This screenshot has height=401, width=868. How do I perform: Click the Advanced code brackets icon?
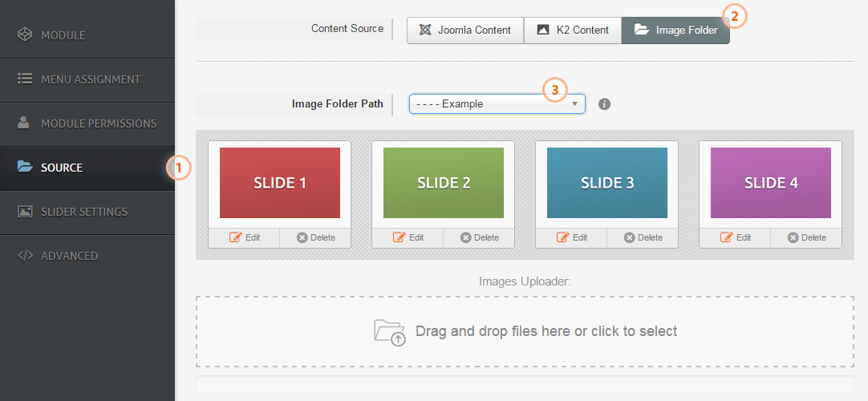[25, 256]
